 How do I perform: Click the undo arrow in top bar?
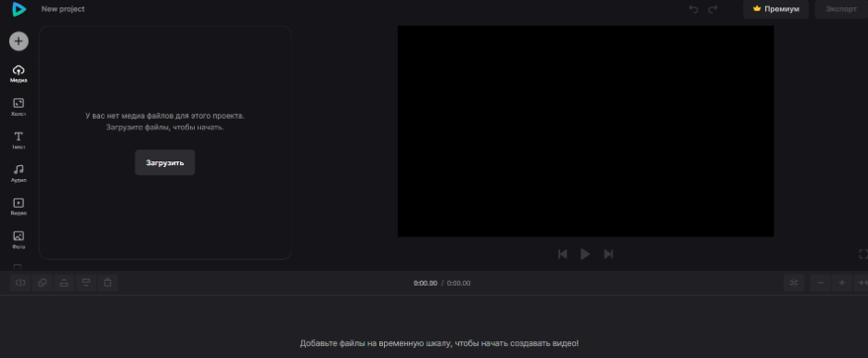tap(694, 9)
